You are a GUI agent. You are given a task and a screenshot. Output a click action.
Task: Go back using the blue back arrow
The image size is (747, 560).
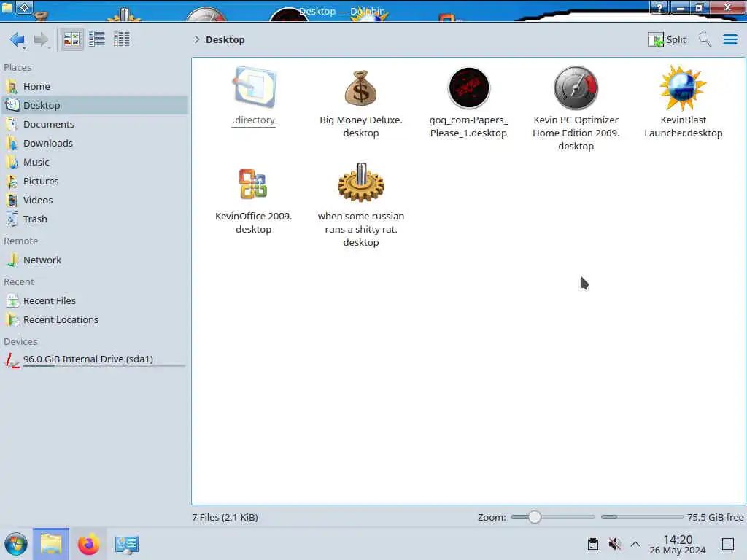click(x=18, y=39)
